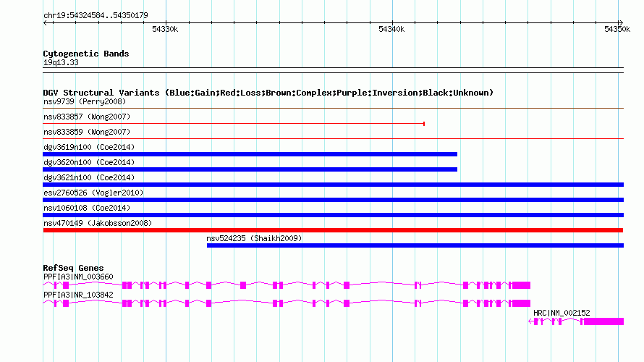
Task: Select the blue dgv3619n100 gain bar
Action: pos(250,154)
